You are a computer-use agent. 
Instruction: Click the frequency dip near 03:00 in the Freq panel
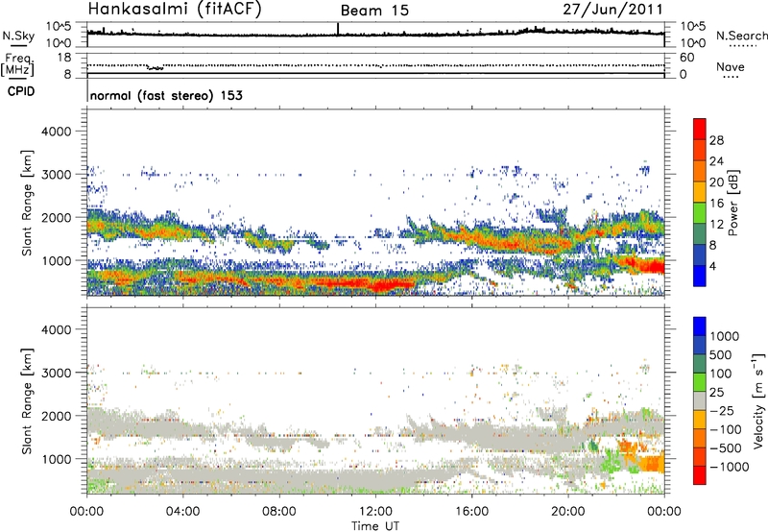point(156,68)
